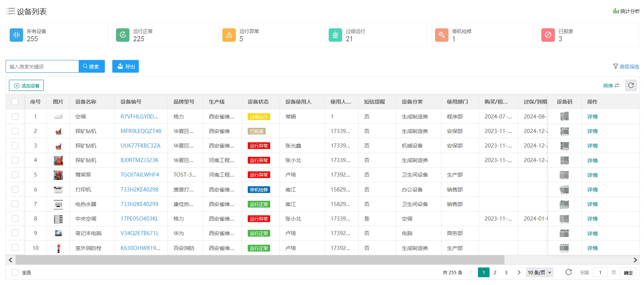Click the advanced filter funnel icon
Viewport: 644px width, 285px height.
click(615, 66)
